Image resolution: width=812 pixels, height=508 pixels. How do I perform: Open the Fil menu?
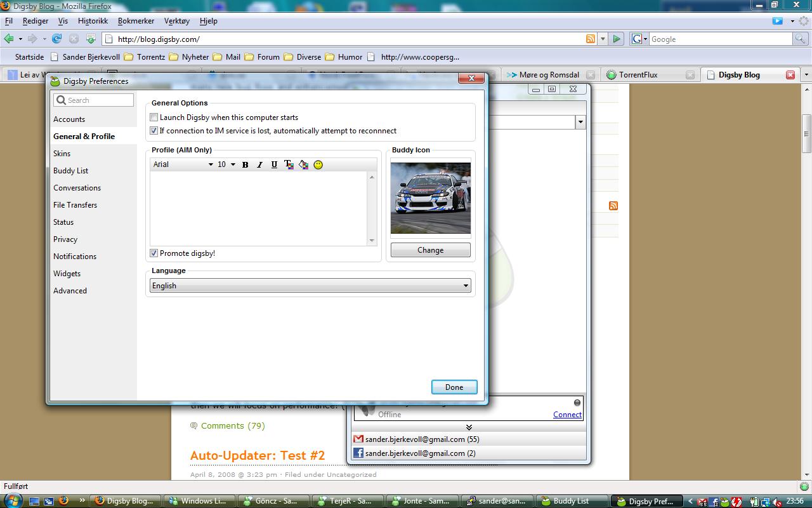tap(9, 21)
